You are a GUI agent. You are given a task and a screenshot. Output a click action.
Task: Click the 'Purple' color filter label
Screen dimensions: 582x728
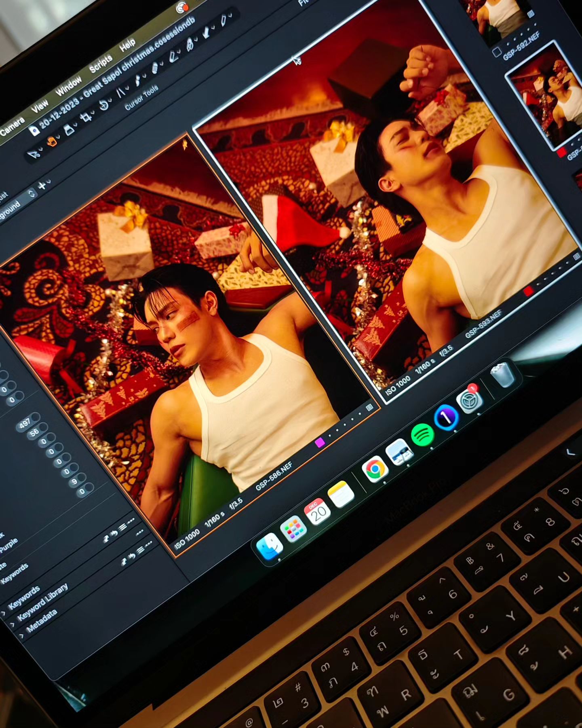click(9, 545)
